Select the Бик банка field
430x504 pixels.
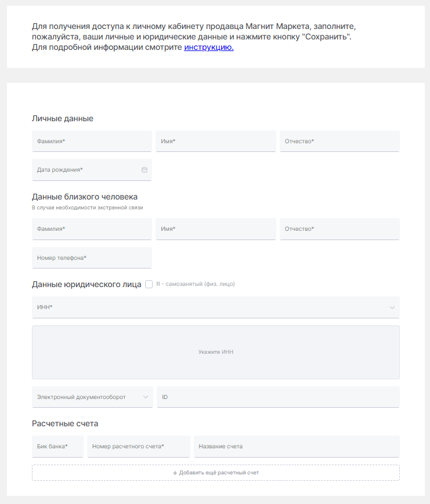point(56,446)
